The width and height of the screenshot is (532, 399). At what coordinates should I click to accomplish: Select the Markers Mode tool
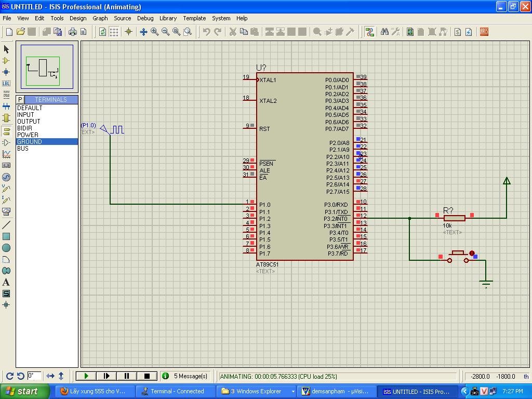(6, 305)
